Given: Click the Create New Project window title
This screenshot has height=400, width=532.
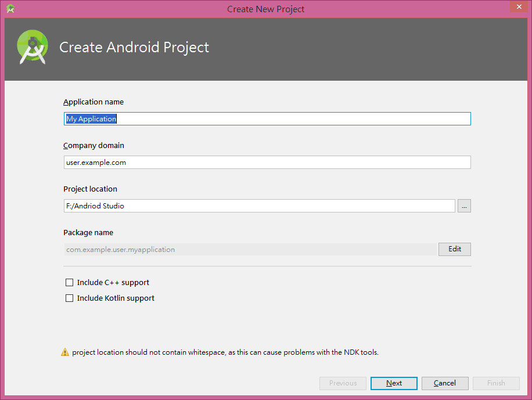Looking at the screenshot, I should point(265,9).
